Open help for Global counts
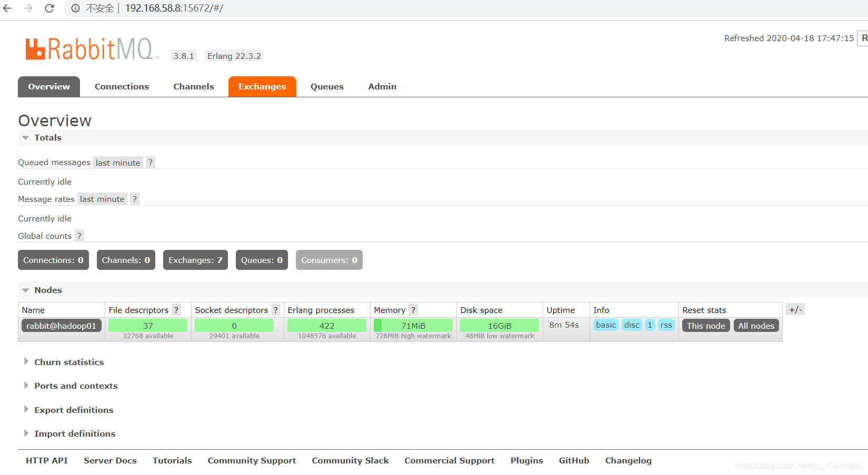 79,236
